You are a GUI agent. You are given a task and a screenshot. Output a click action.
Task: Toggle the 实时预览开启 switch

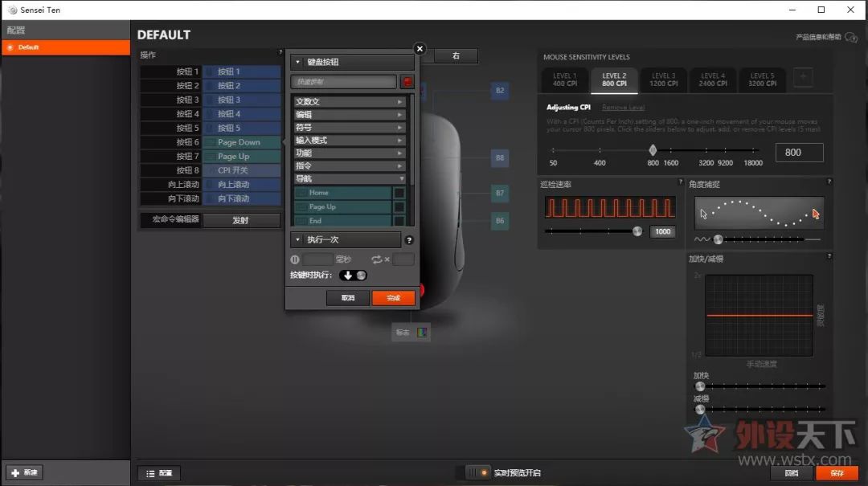tap(477, 472)
